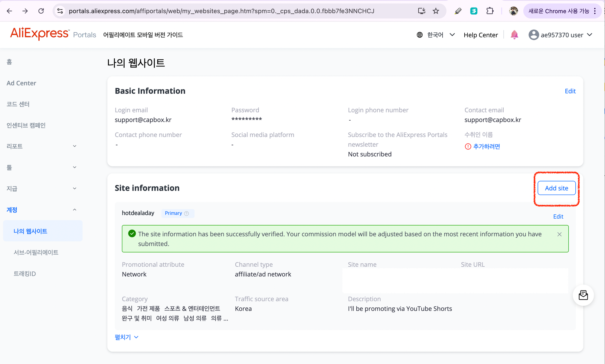Open the ae957370 user account dropdown

(x=566, y=35)
